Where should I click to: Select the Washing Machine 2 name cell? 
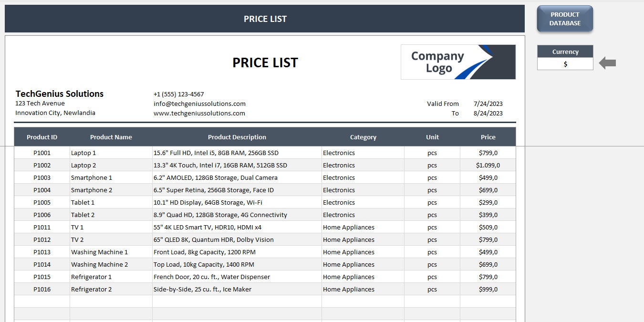111,264
